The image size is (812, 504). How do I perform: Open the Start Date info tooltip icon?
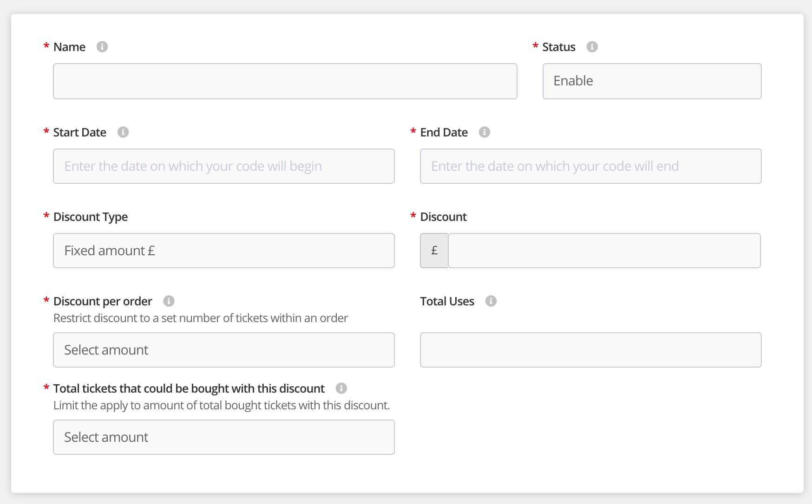tap(123, 132)
